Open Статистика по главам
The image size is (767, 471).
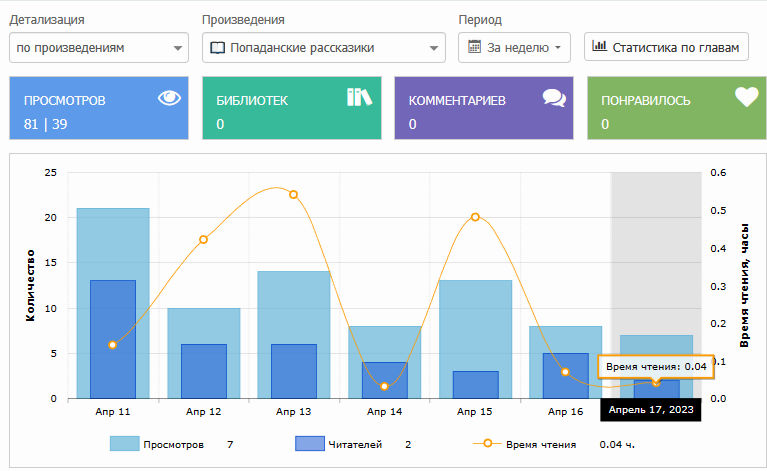[666, 47]
